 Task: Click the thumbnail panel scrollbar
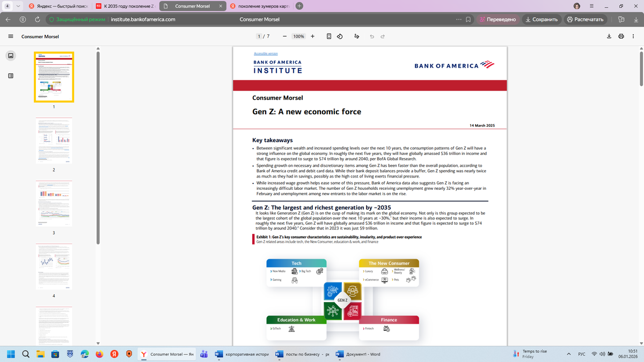pos(98,147)
